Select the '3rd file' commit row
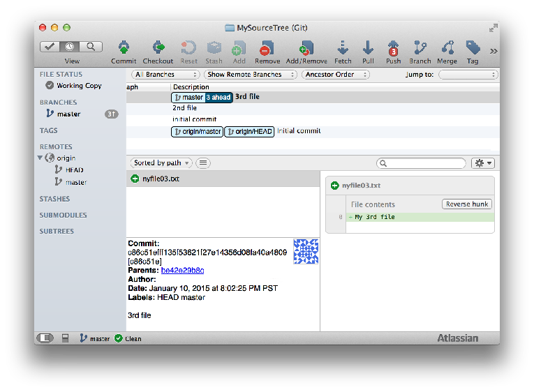The height and width of the screenshot is (392, 534). (313, 97)
